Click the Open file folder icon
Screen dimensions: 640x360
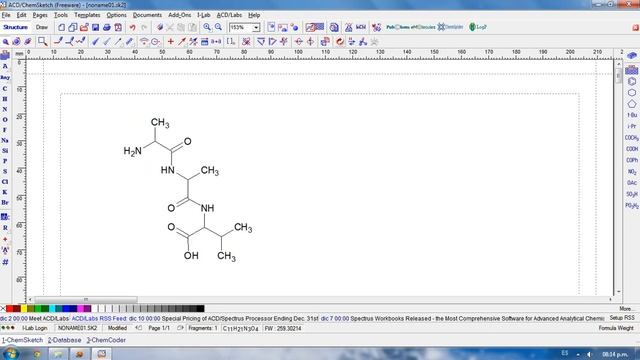pos(84,27)
